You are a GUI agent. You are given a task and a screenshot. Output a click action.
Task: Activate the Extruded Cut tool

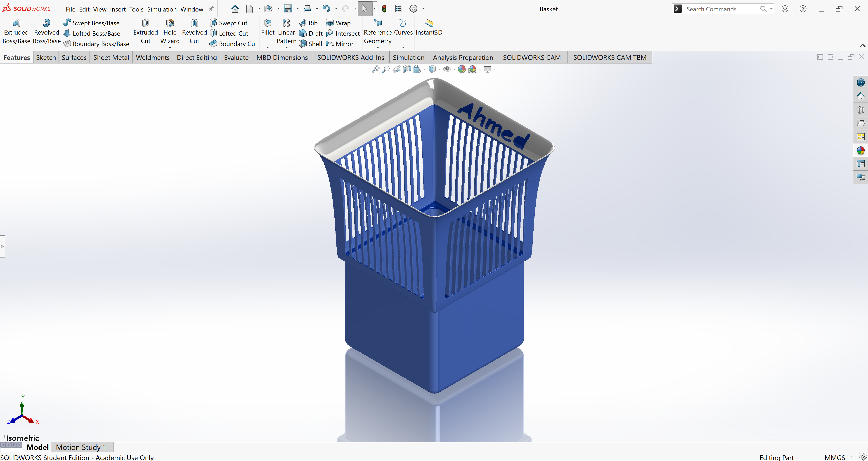[146, 32]
